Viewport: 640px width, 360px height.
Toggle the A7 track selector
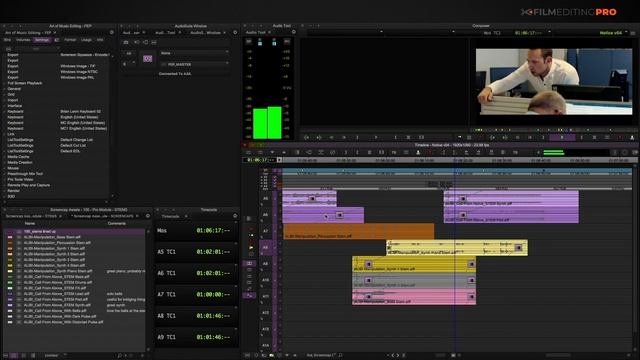click(265, 231)
